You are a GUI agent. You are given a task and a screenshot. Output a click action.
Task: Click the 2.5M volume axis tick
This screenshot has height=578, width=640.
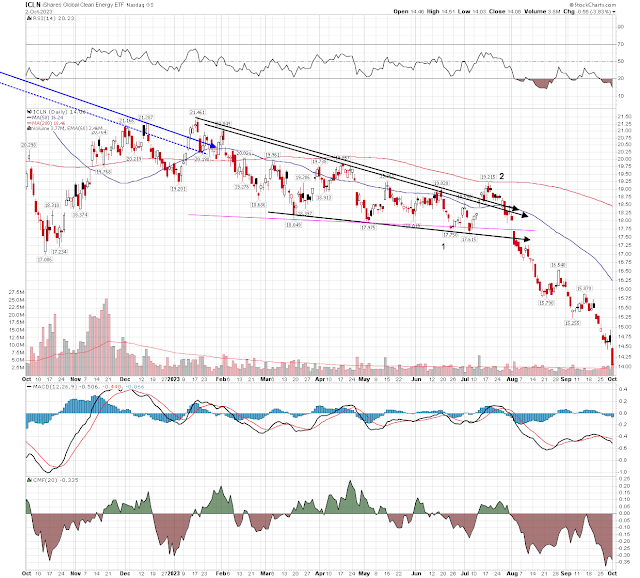(18, 367)
